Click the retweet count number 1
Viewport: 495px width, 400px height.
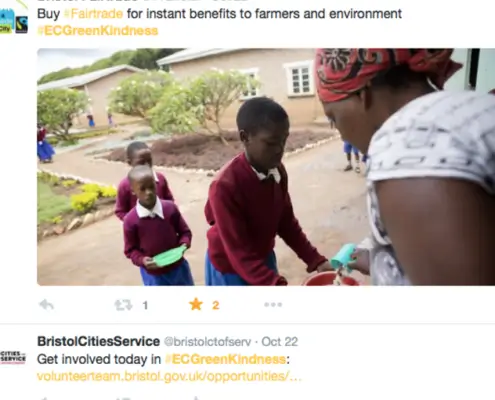click(145, 305)
